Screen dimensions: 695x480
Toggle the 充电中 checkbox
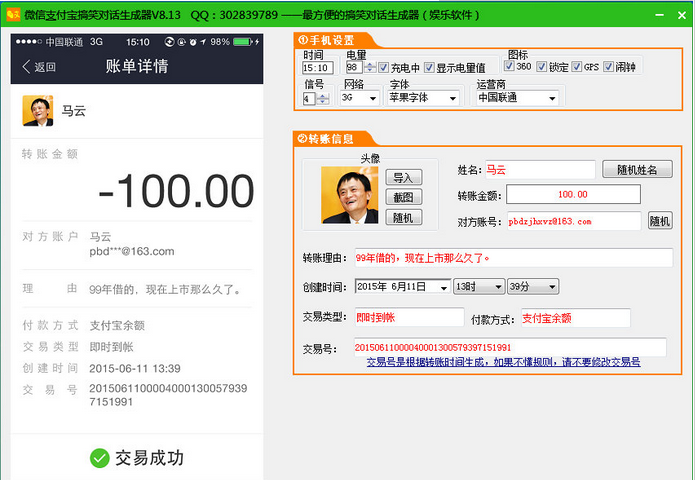(x=383, y=67)
